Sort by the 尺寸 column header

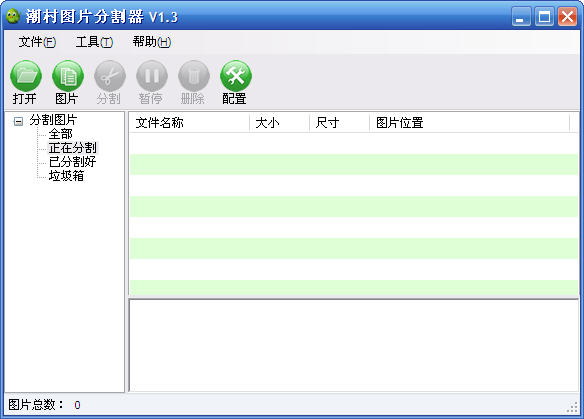pos(339,123)
